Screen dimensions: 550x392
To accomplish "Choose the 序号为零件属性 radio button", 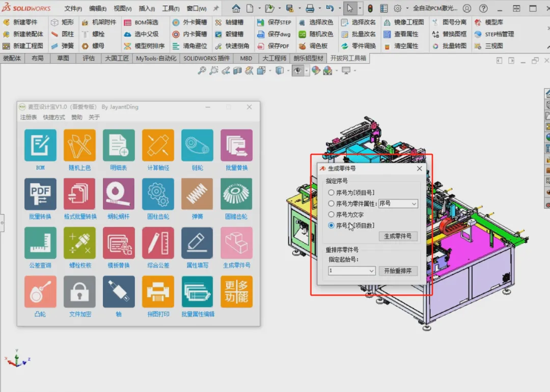I will tap(331, 203).
